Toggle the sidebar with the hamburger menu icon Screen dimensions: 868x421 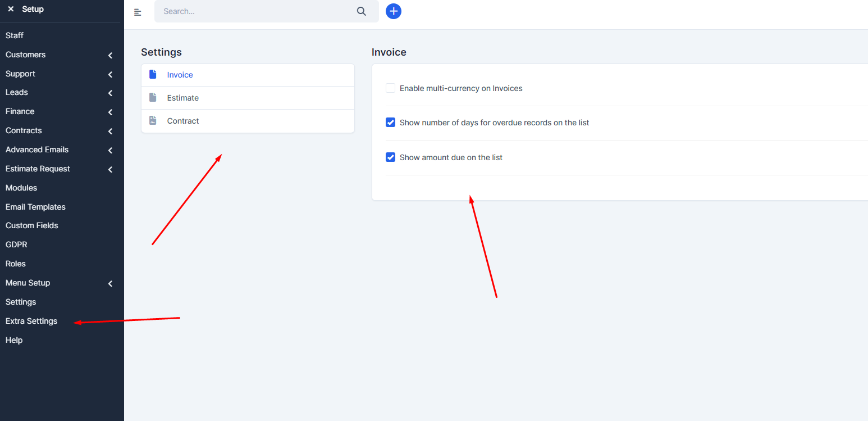coord(138,12)
